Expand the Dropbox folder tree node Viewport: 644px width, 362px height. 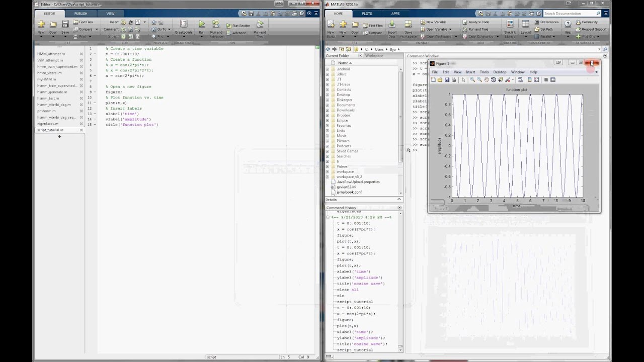coord(327,115)
